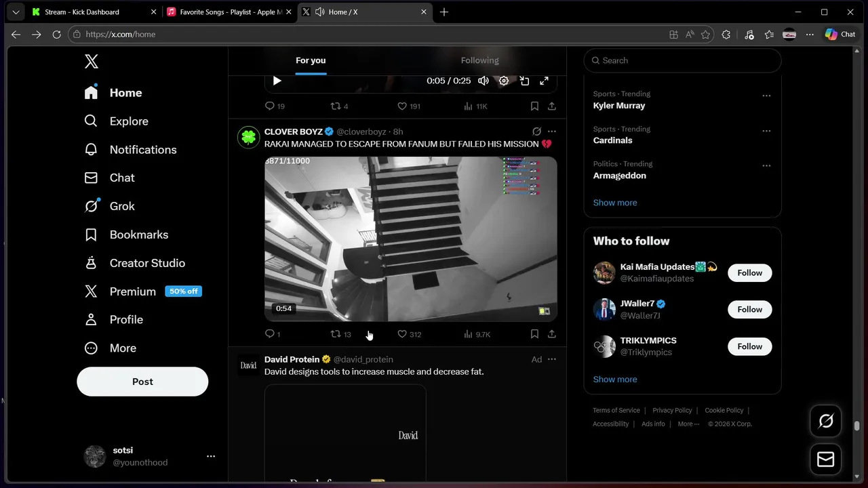
Task: Open the floating messages button
Action: [826, 460]
